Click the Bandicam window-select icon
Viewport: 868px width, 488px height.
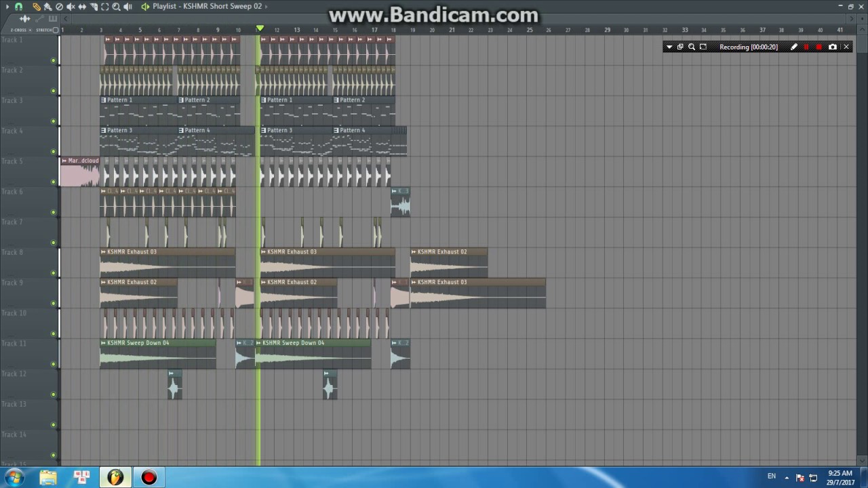point(680,47)
